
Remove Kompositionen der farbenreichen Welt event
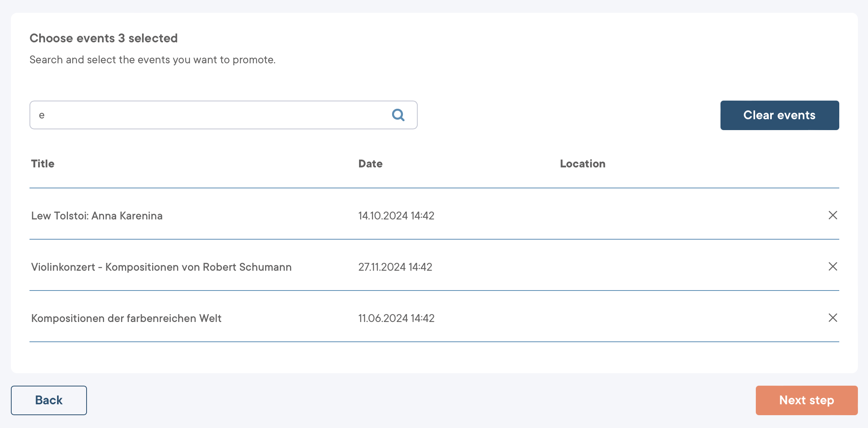[833, 318]
